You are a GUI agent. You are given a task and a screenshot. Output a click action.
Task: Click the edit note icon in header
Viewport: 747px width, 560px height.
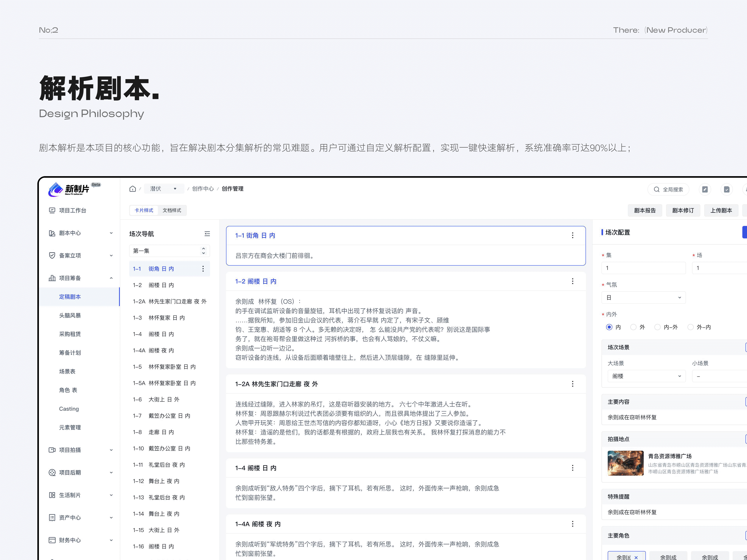tap(705, 189)
